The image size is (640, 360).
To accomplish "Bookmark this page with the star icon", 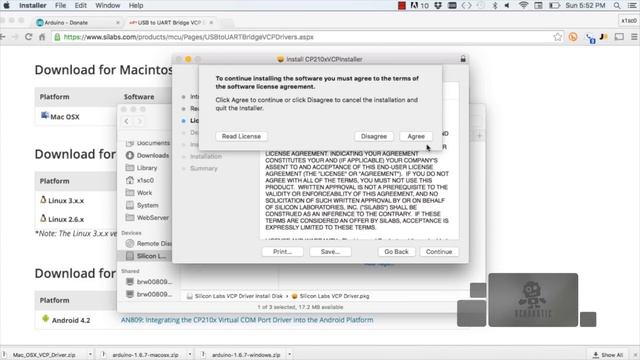I will point(558,37).
